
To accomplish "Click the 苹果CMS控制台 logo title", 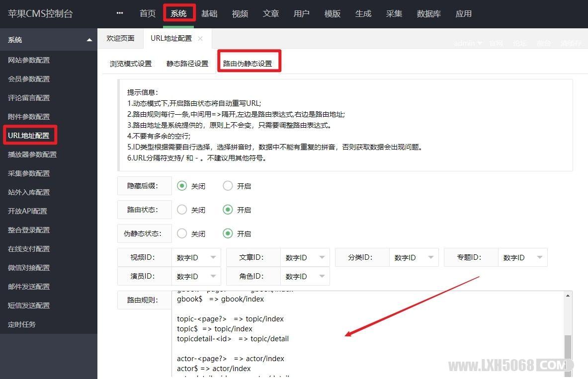I will (40, 13).
